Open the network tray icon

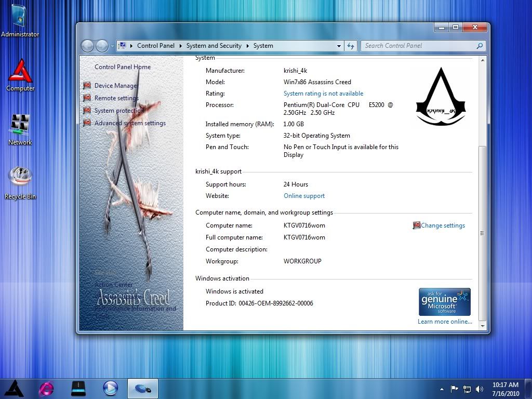click(x=467, y=390)
